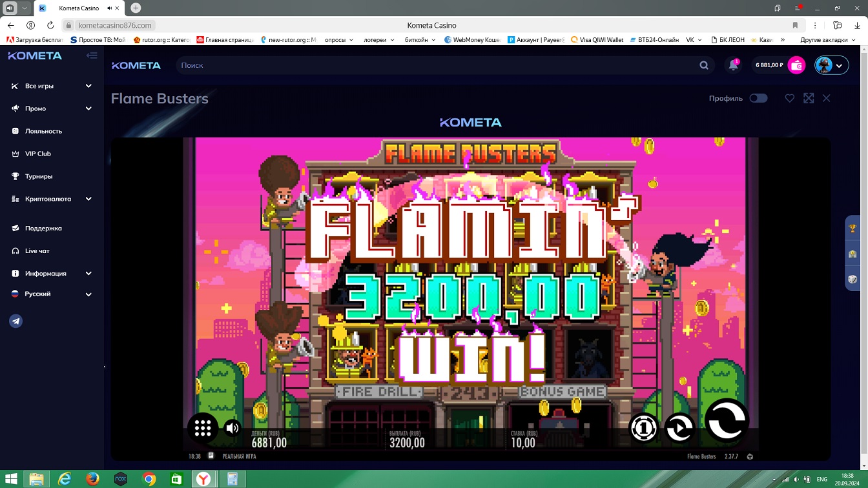Click the Kometa logo in the header
Viewport: 868px width, 488px height.
pyautogui.click(x=136, y=65)
